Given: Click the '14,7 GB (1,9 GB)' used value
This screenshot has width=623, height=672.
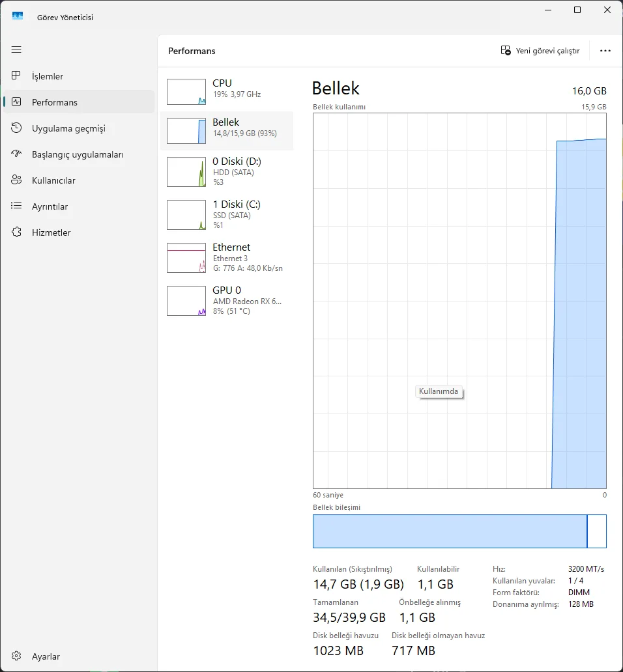Looking at the screenshot, I should (358, 584).
